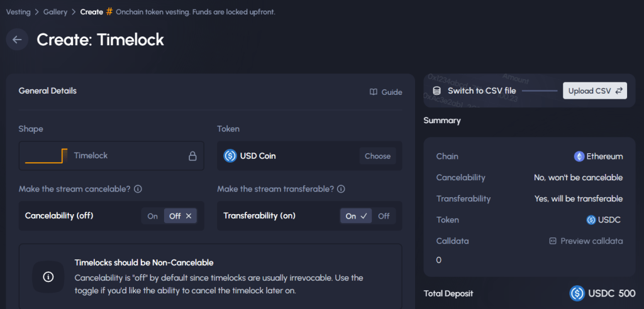Set Cancelability to Off

[x=182, y=216]
